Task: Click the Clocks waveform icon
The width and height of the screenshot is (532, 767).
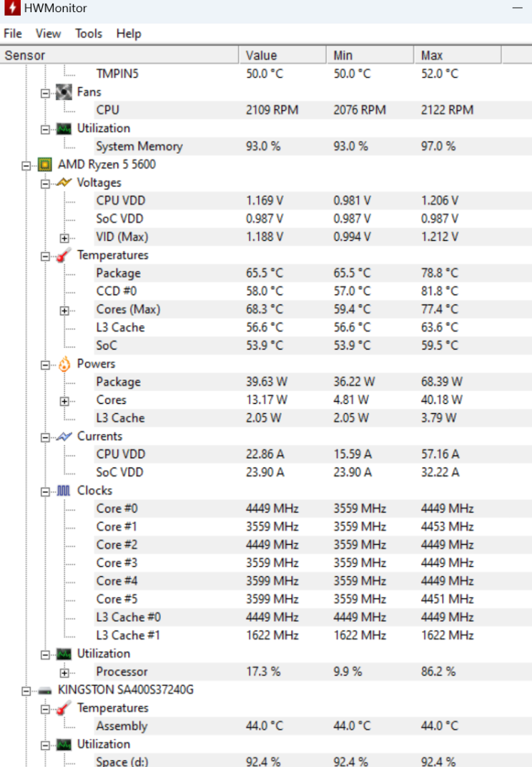Action: click(64, 490)
